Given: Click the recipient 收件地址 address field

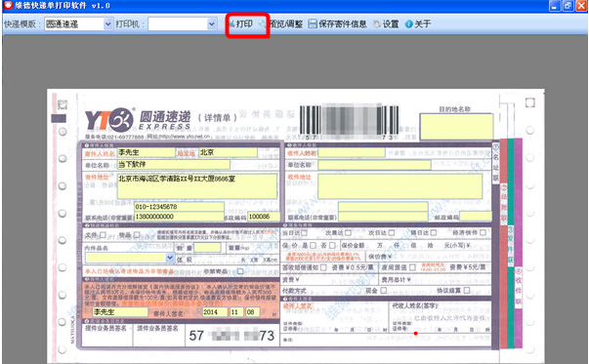Looking at the screenshot, I should tap(400, 186).
